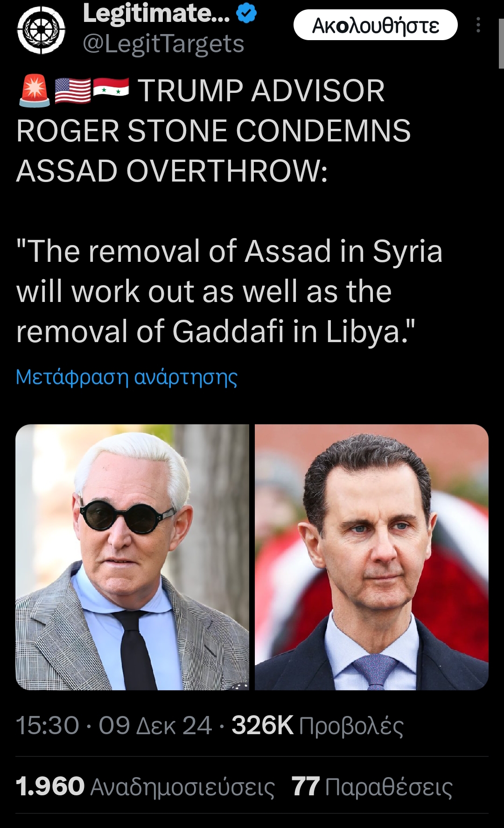Viewport: 504px width, 828px height.
Task: Open the 1.960 Αναδημοσιεύσεις reposts list
Action: click(x=145, y=786)
